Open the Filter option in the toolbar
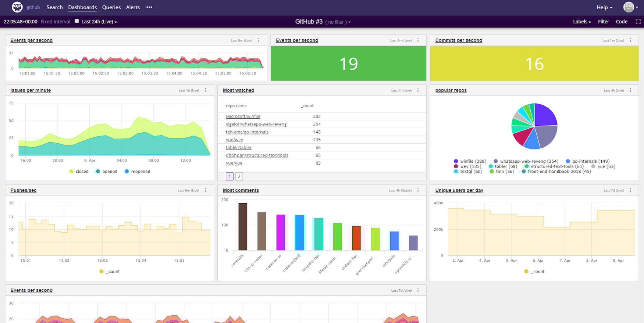Image resolution: width=644 pixels, height=323 pixels. 604,22
